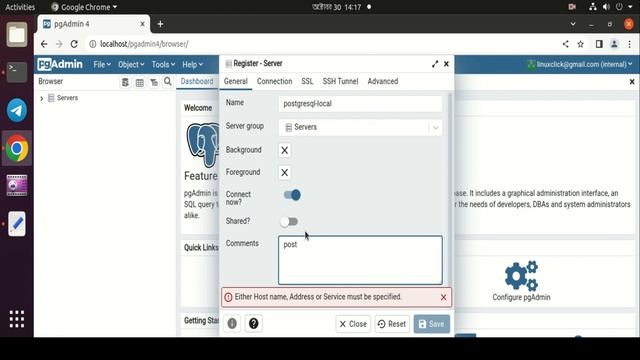Open Telegram from the dock
Viewport: 640px width, 360px height.
point(17,110)
